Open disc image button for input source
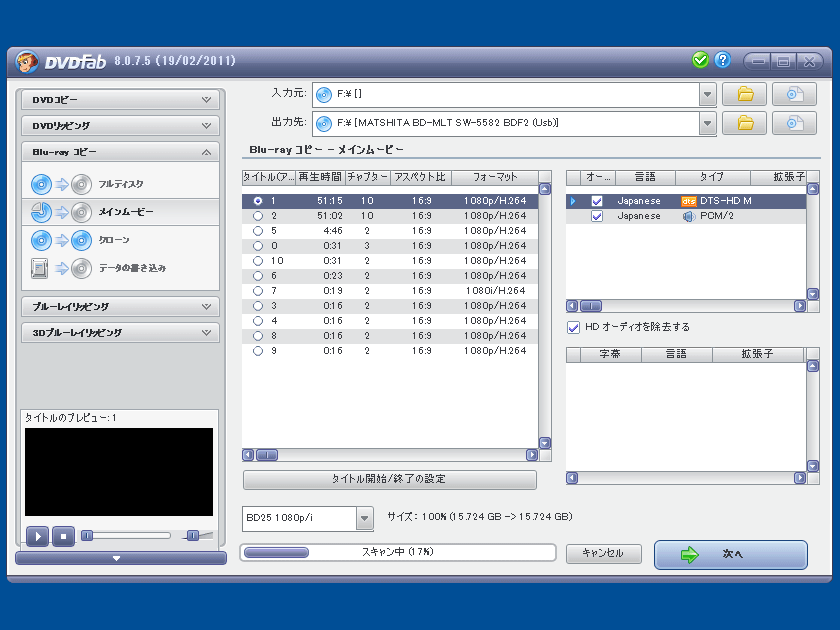This screenshot has width=840, height=630. (x=794, y=94)
